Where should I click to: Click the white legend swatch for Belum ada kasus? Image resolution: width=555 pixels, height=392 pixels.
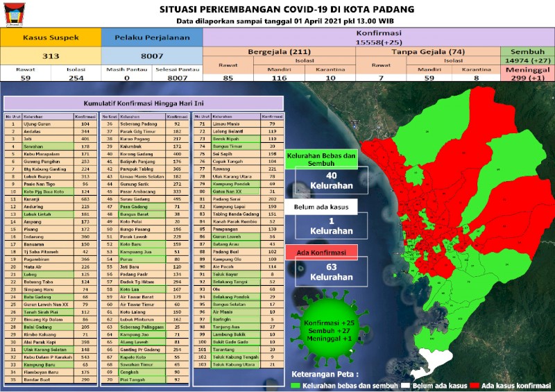[406, 386]
